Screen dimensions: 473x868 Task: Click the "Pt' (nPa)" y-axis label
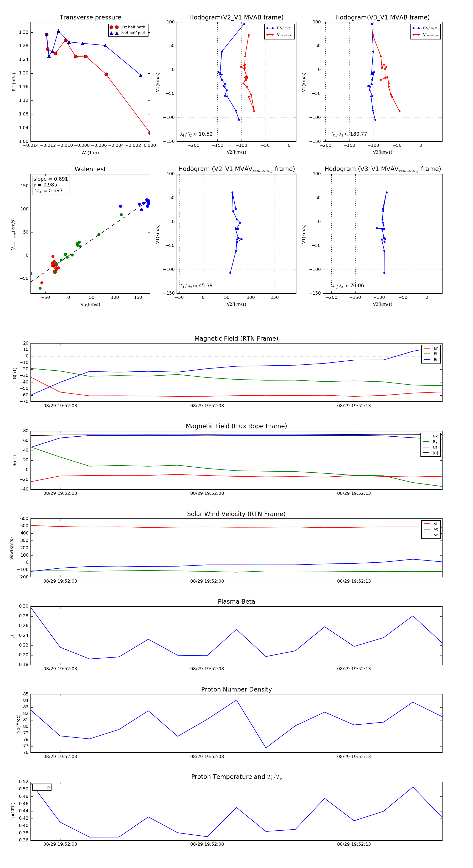click(14, 82)
